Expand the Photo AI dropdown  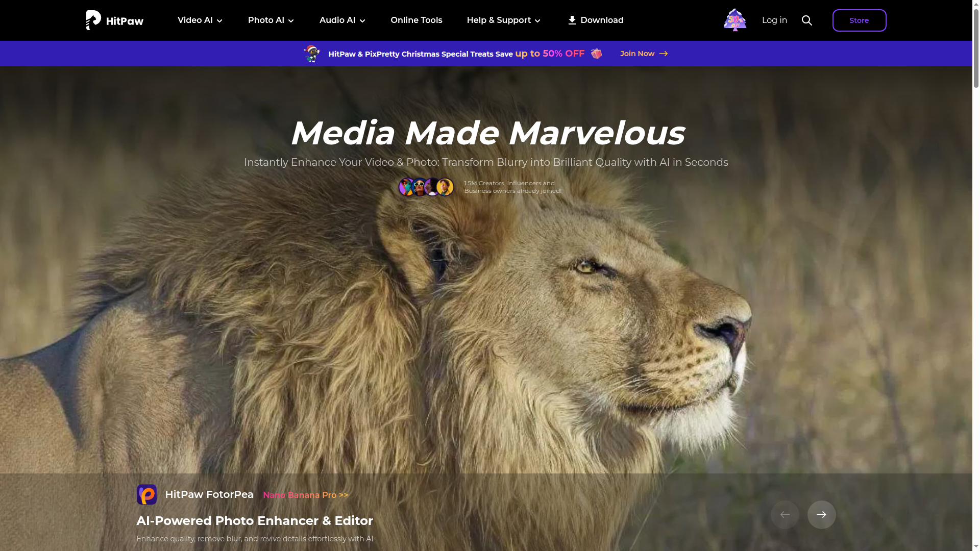tap(271, 20)
